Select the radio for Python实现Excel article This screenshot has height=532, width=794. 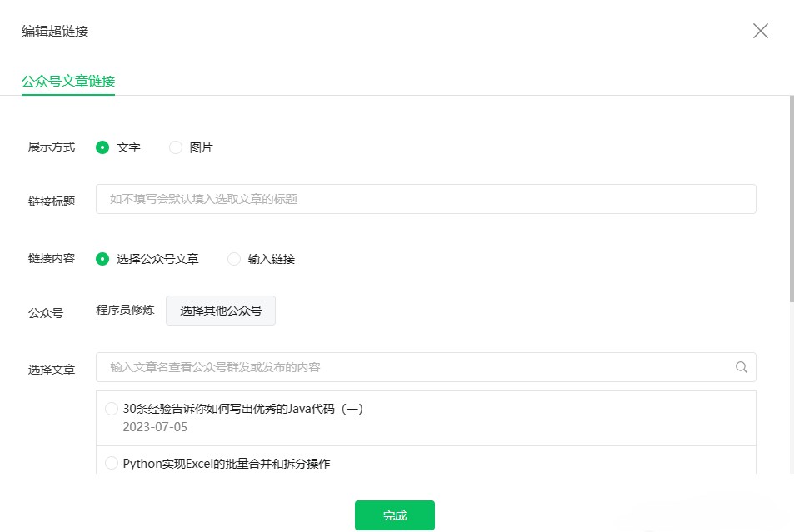pyautogui.click(x=112, y=463)
